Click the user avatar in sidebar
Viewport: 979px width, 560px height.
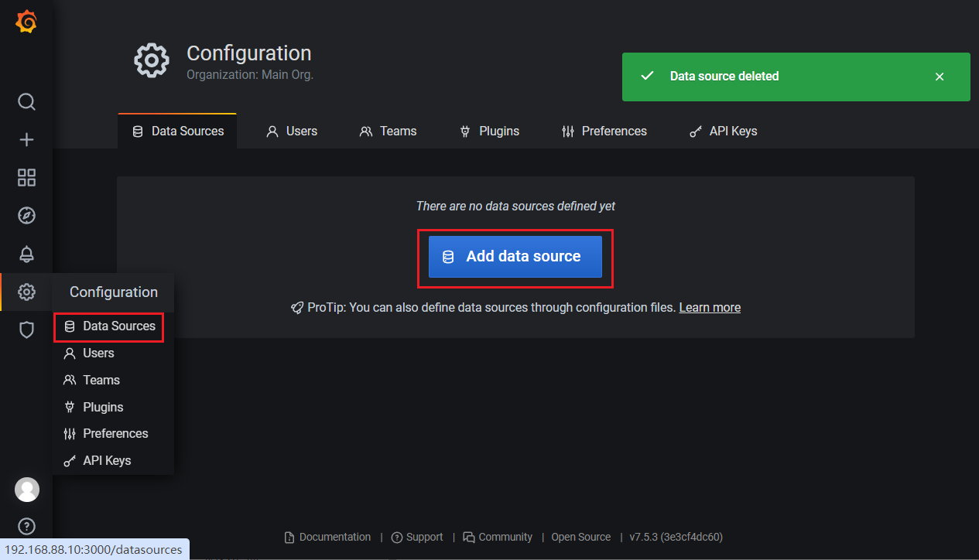[x=26, y=490]
